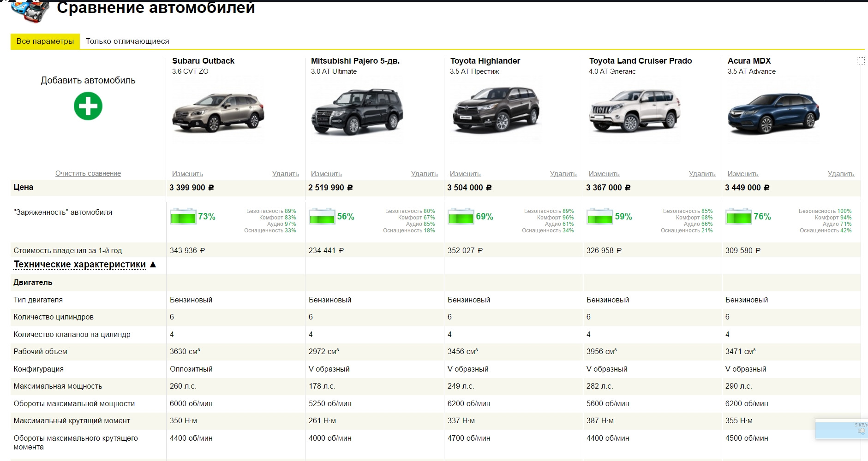Click the Сравнение автомобилей page heading
Image resolution: width=868 pixels, height=461 pixels.
point(156,8)
